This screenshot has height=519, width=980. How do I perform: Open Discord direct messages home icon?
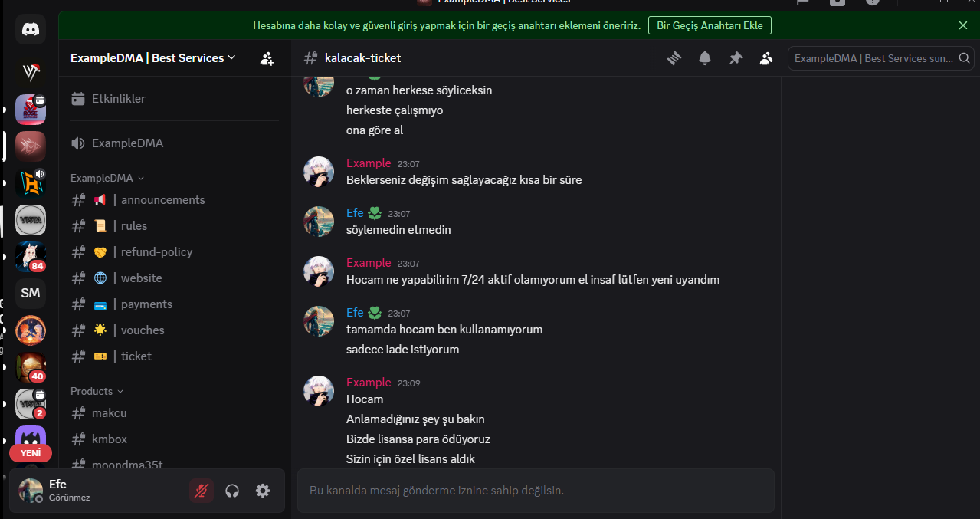pyautogui.click(x=31, y=30)
